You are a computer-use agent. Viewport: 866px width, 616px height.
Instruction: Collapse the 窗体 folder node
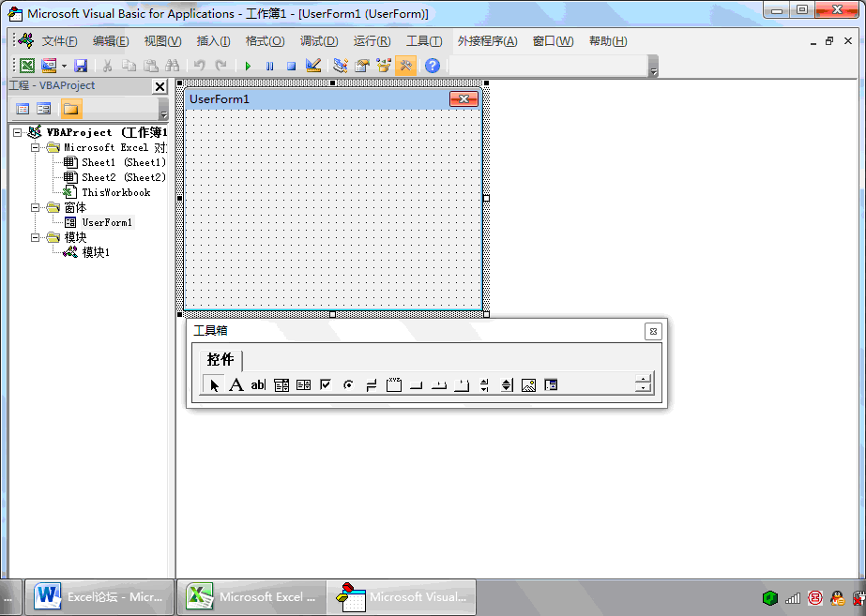point(36,207)
